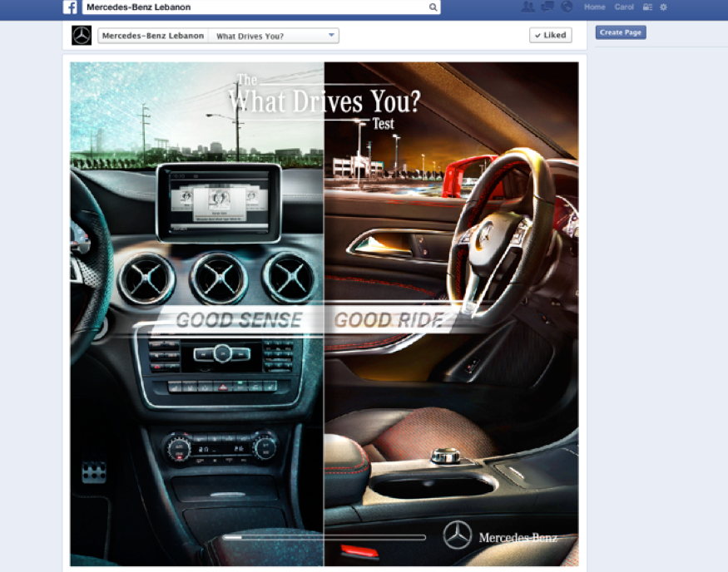Image resolution: width=728 pixels, height=572 pixels.
Task: Click the search field showing Mercedes-Benz Lebanon
Action: coord(261,7)
